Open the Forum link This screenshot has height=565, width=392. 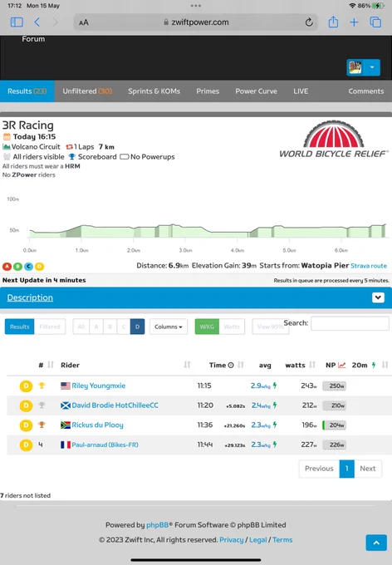tap(33, 39)
